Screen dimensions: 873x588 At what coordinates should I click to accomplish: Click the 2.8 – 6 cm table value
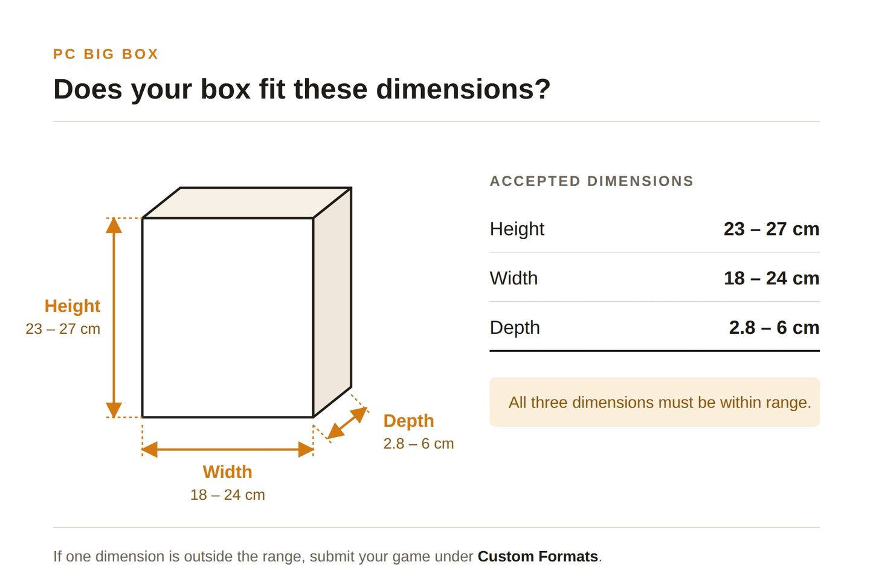click(x=774, y=328)
